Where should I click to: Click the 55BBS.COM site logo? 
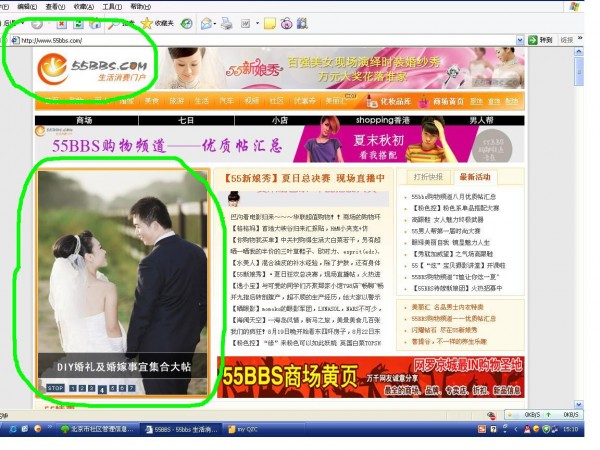tap(92, 69)
